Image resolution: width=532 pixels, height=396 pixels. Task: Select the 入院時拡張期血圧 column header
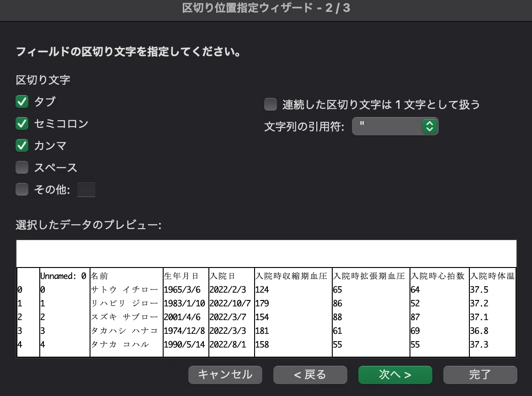[x=369, y=276]
